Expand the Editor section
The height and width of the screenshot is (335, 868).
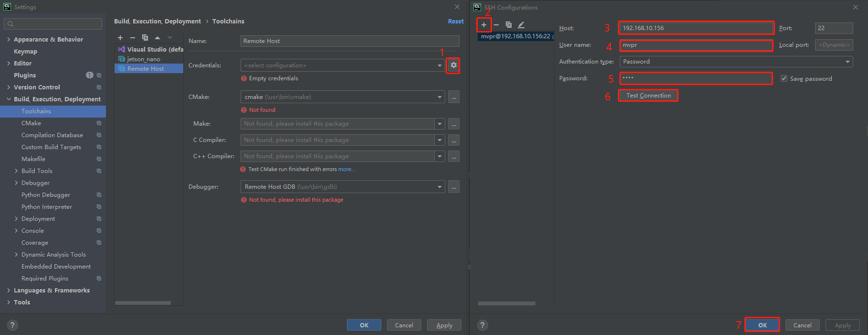tap(9, 63)
